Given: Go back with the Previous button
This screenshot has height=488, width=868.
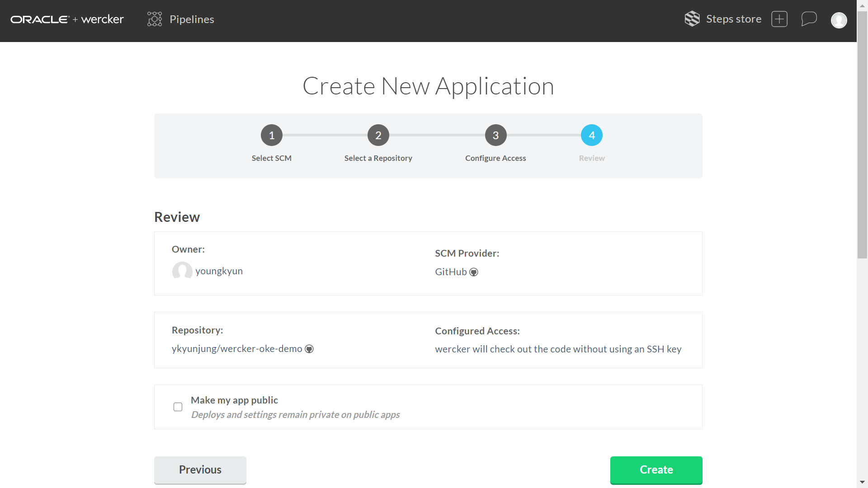Looking at the screenshot, I should pyautogui.click(x=200, y=469).
